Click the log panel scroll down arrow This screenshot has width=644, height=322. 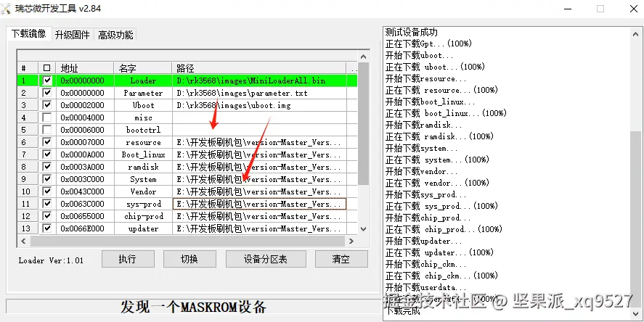[635, 313]
